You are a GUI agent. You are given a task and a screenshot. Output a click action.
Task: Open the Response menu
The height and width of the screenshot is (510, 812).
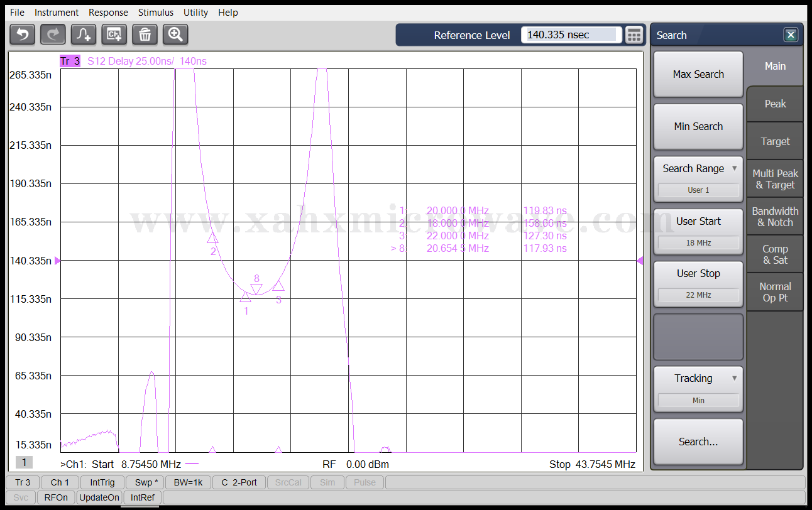pyautogui.click(x=108, y=13)
